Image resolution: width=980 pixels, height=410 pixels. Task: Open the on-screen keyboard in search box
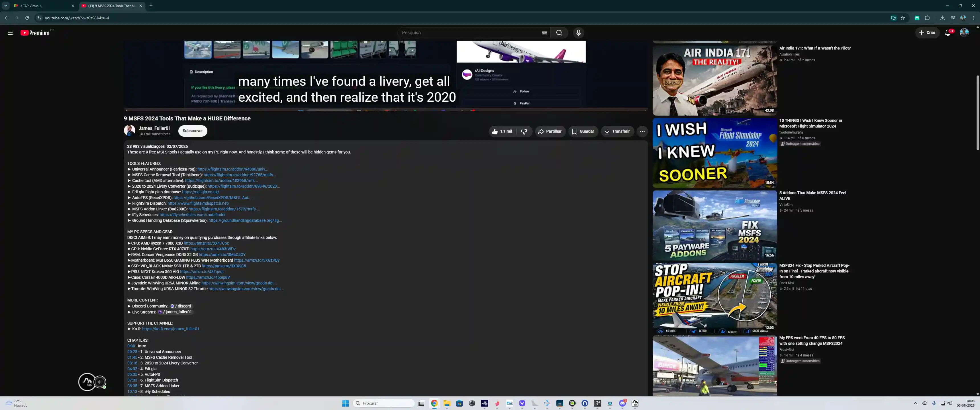[544, 33]
